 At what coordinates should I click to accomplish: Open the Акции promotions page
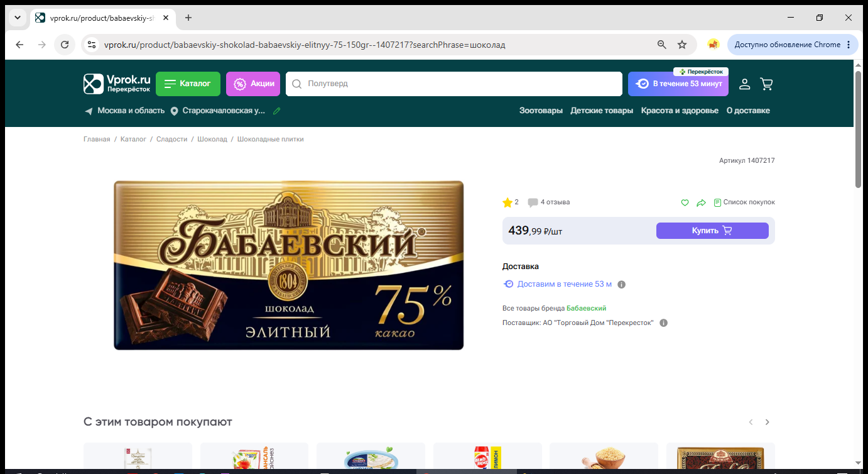coord(253,84)
